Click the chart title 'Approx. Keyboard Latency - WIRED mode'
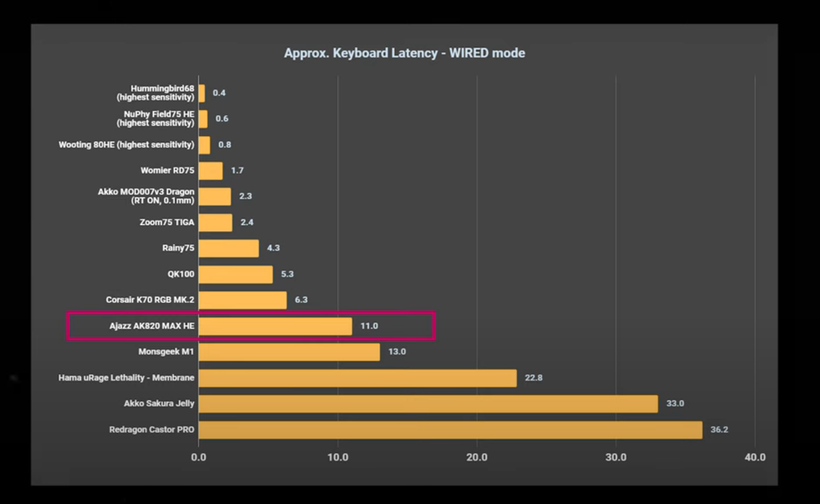The height and width of the screenshot is (504, 820). pyautogui.click(x=404, y=53)
